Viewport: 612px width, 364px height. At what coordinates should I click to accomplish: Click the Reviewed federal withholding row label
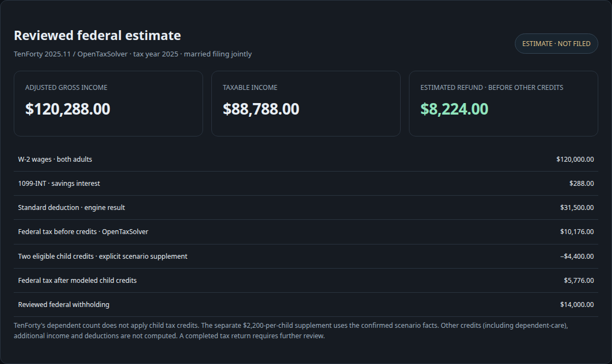point(64,305)
